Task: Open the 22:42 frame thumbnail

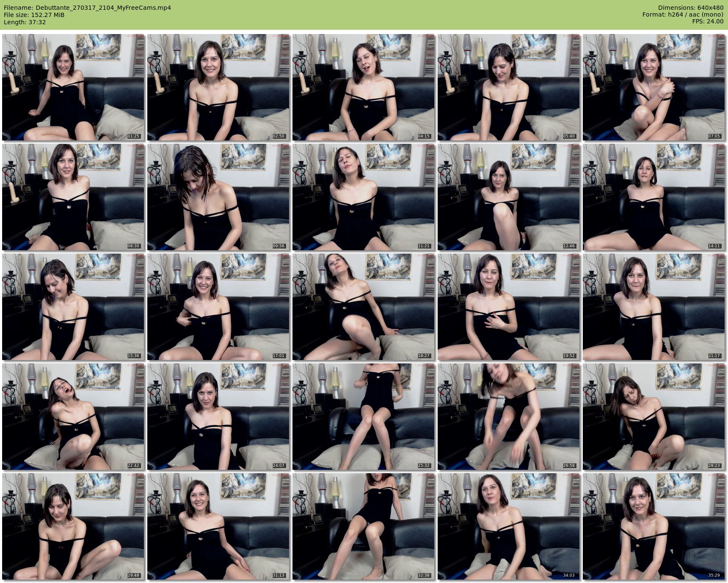Action: (x=73, y=417)
